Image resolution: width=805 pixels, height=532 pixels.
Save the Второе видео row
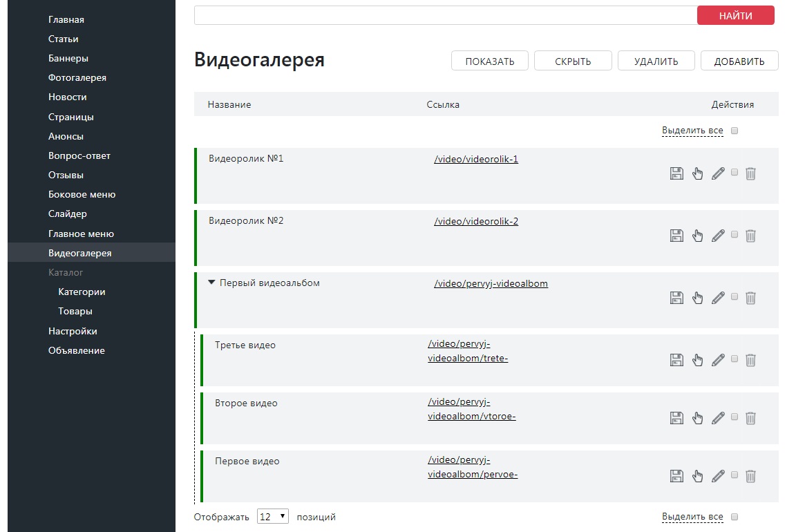pos(676,418)
